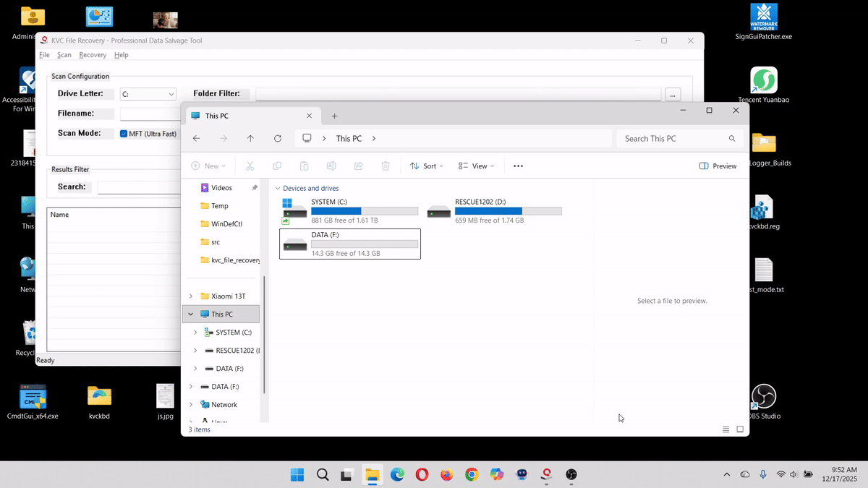The width and height of the screenshot is (868, 488).
Task: Click the Paste icon in Explorer toolbar
Action: coord(304,166)
